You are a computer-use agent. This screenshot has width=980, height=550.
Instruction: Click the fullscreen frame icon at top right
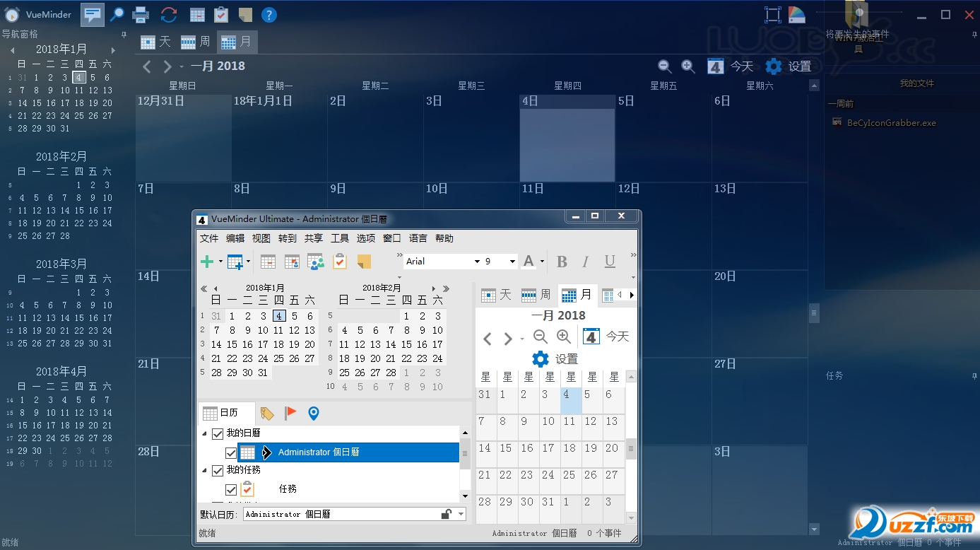(x=773, y=15)
